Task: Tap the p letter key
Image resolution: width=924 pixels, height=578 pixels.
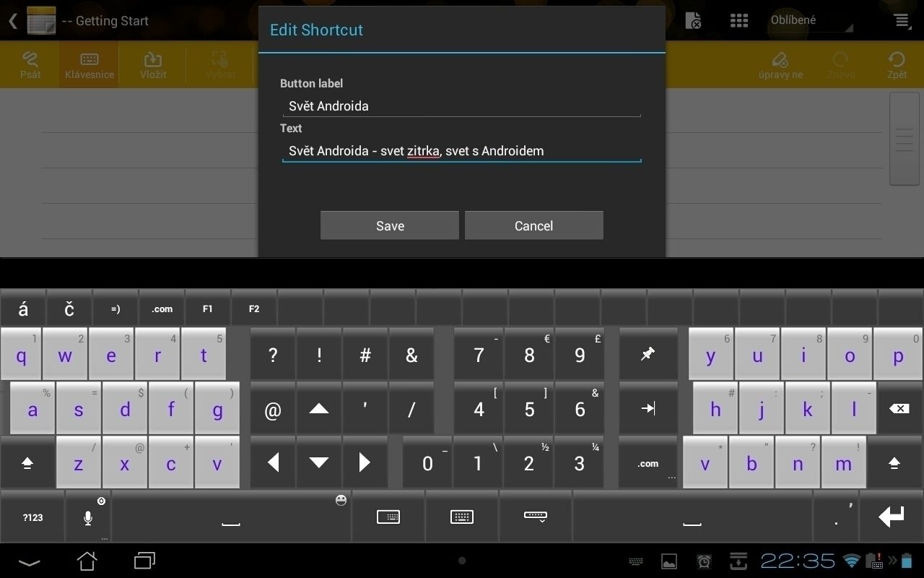Action: click(x=898, y=354)
